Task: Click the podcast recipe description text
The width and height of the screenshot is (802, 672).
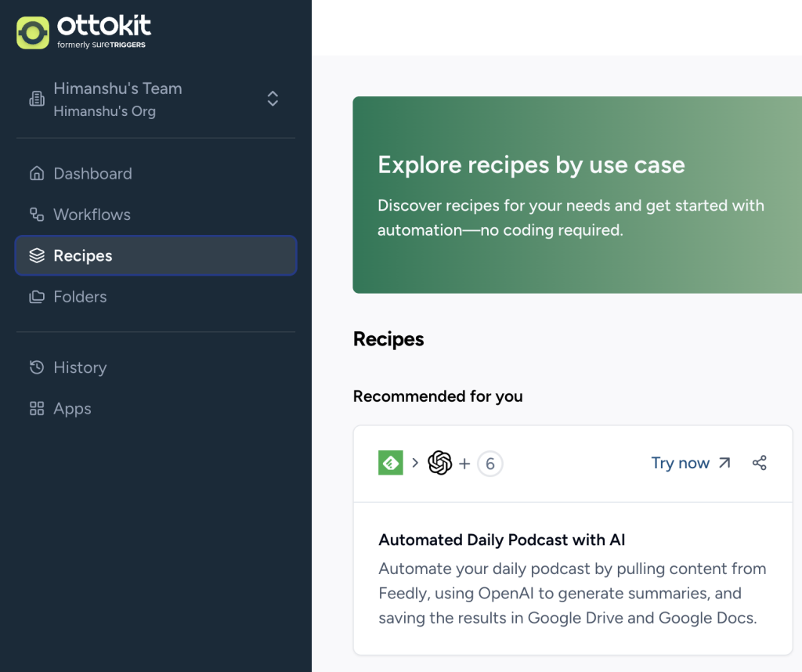Action: (572, 593)
